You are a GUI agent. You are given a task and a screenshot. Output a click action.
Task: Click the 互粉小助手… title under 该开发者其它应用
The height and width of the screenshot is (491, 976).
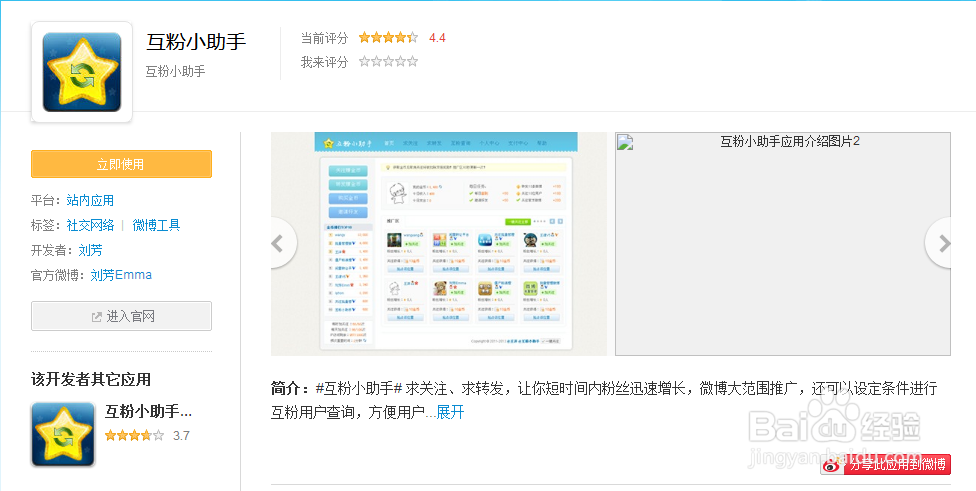pyautogui.click(x=148, y=411)
